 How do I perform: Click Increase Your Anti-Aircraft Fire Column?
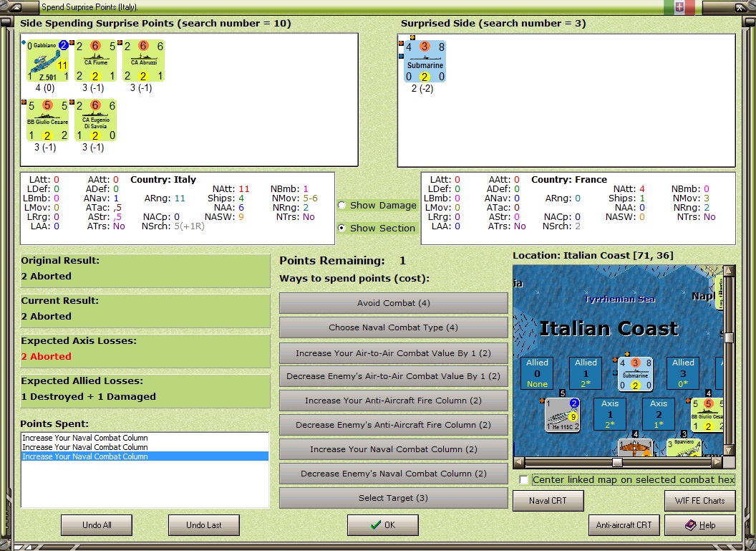coord(394,401)
